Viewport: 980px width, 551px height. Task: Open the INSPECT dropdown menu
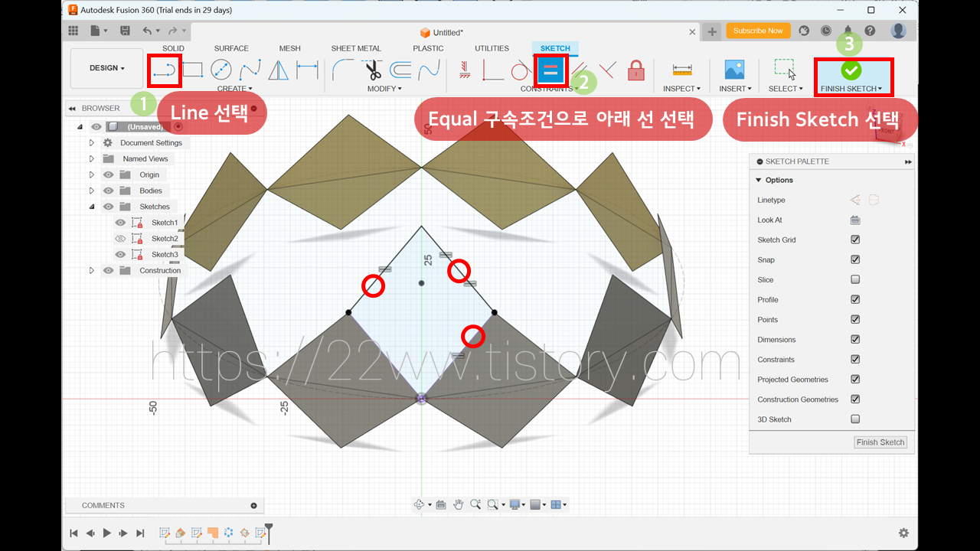tap(681, 89)
